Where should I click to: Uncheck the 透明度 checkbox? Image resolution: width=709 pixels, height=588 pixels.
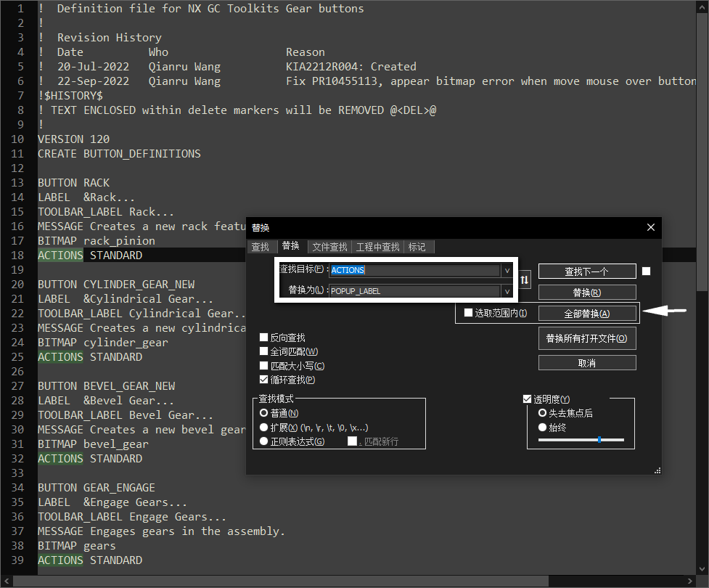coord(527,399)
